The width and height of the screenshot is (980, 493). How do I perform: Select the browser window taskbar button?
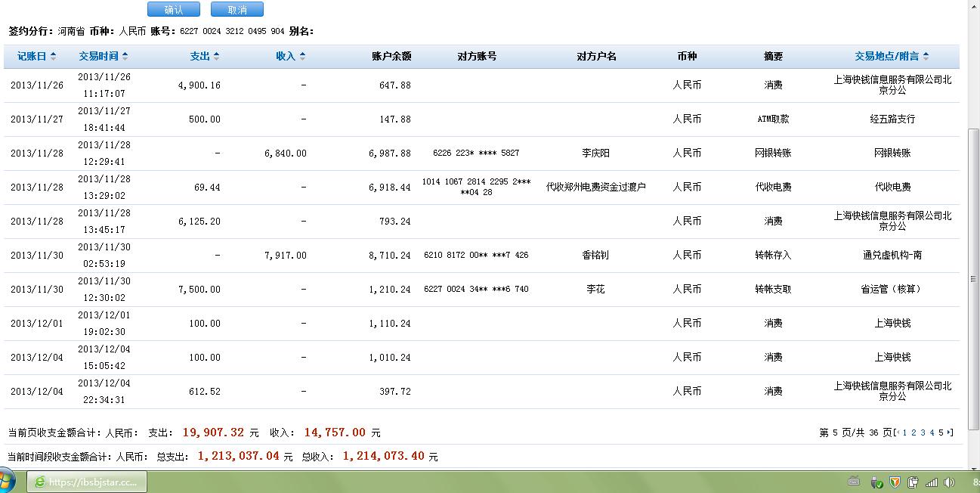point(87,482)
